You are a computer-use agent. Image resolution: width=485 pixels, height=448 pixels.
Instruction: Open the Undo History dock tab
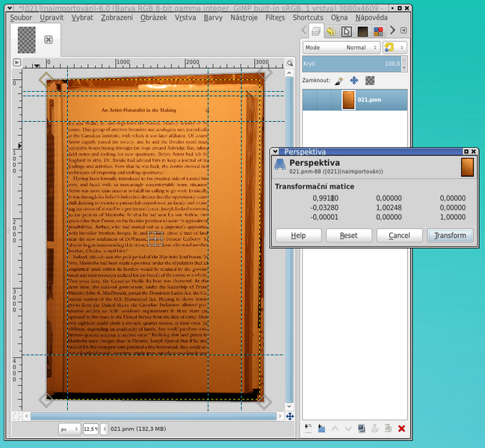click(x=331, y=31)
